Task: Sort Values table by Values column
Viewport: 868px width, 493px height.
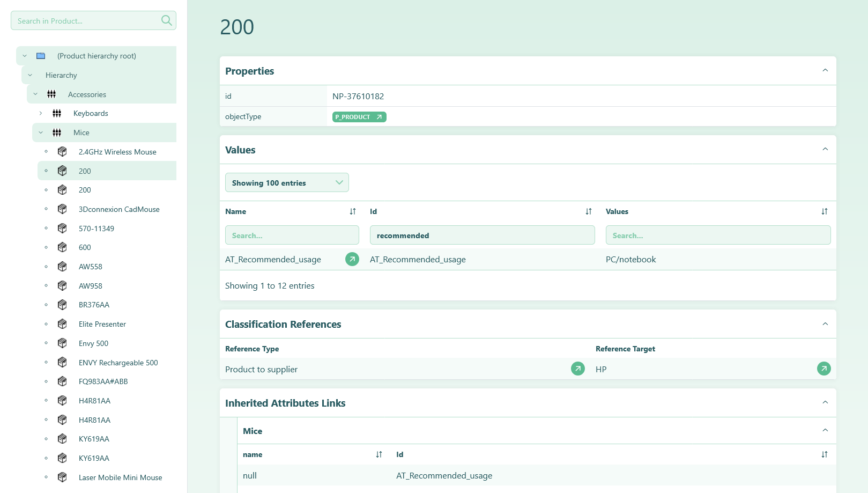Action: (x=825, y=211)
